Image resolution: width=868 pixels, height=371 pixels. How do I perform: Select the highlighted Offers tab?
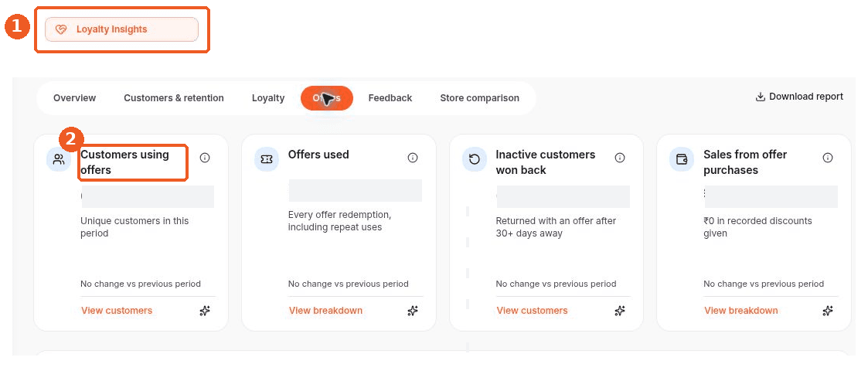click(x=327, y=98)
